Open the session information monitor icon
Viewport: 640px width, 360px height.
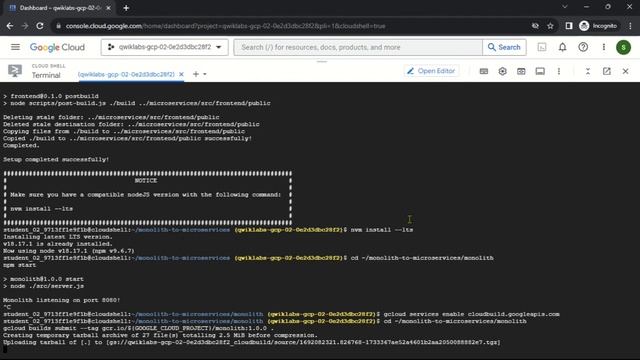[540, 71]
